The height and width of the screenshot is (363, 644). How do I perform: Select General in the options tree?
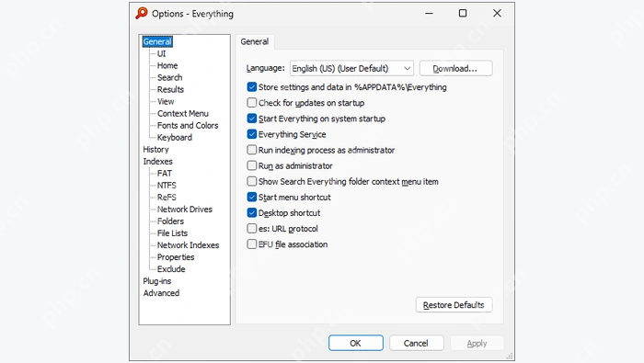pos(157,41)
